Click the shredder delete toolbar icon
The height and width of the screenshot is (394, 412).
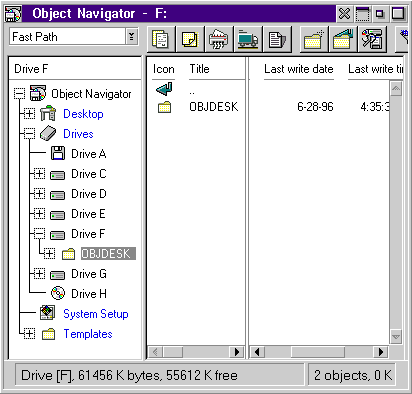pyautogui.click(x=218, y=39)
